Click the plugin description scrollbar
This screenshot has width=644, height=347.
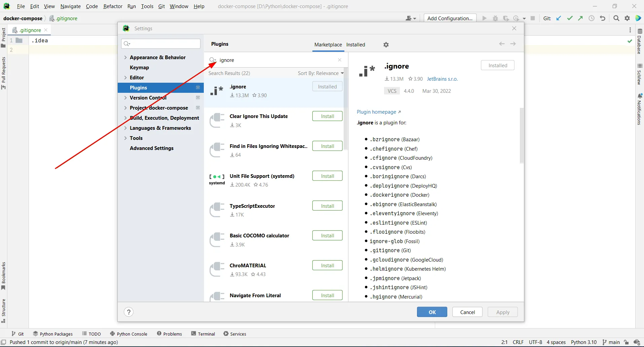(x=522, y=135)
